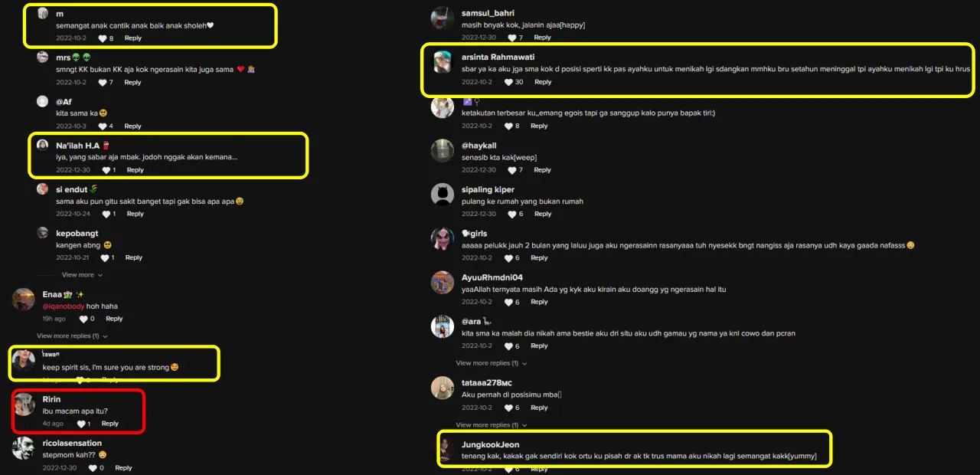Reply to Ririn's comment
This screenshot has height=475, width=980.
(110, 424)
